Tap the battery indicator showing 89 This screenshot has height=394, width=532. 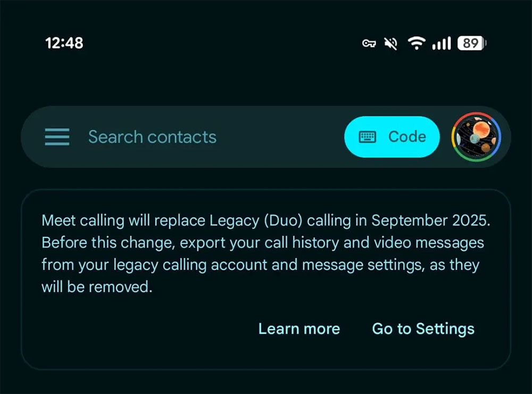(471, 43)
